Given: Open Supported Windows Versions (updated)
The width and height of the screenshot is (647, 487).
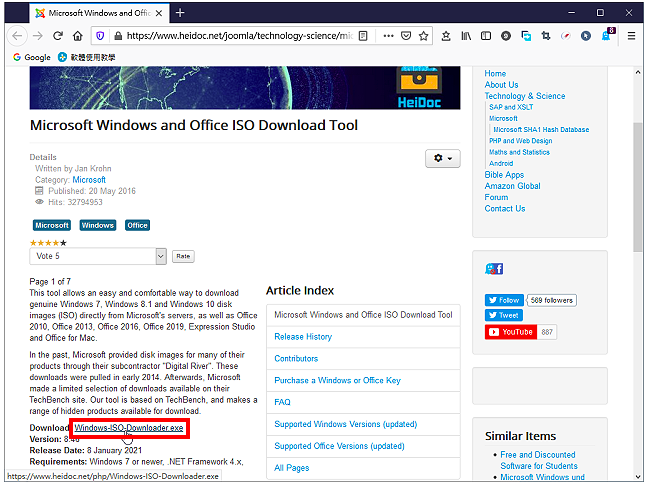Looking at the screenshot, I should [346, 424].
